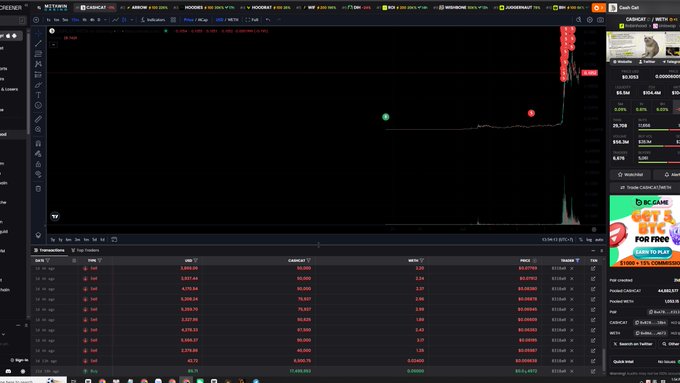Collapse the chart legend toggle box
Image resolution: width=680 pixels, height=383 pixels.
[53, 44]
